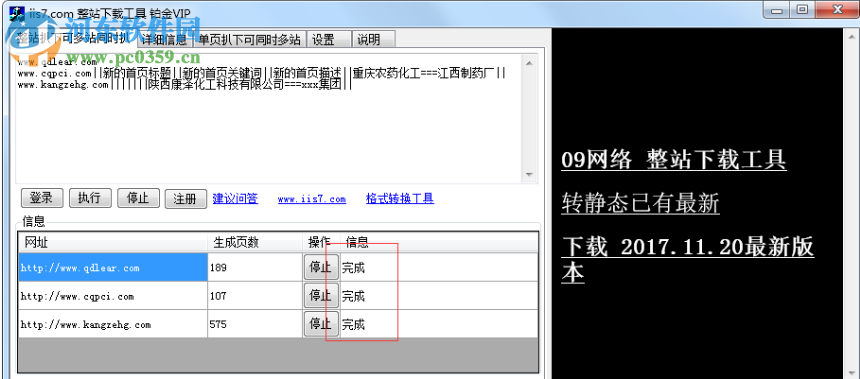The width and height of the screenshot is (860, 379).
Task: Open the 下载 2017.11.20最新版本 link
Action: [687, 260]
